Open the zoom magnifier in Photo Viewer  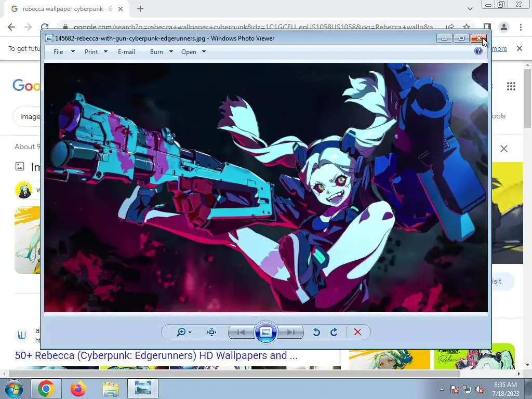[181, 332]
